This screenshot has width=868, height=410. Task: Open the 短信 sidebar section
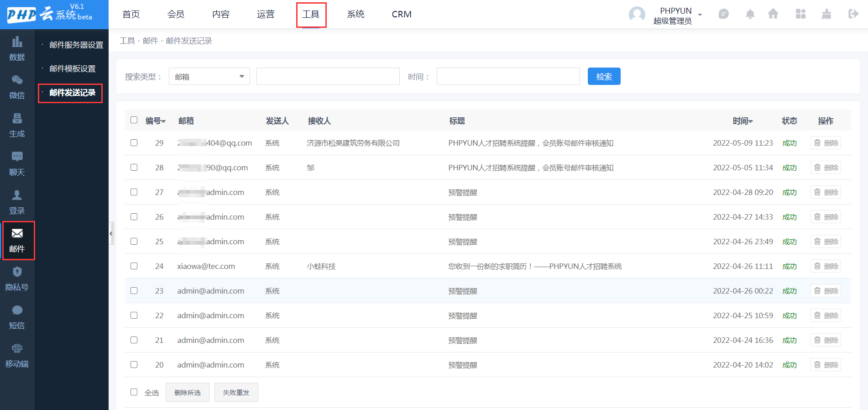point(17,317)
